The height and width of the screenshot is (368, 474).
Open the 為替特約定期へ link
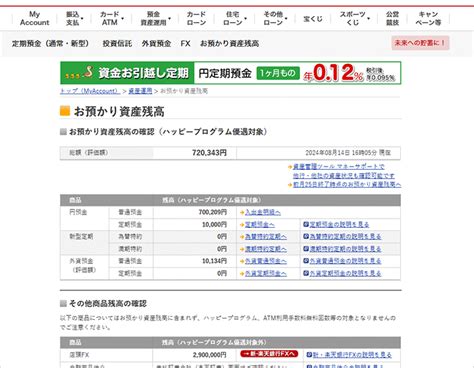[266, 237]
